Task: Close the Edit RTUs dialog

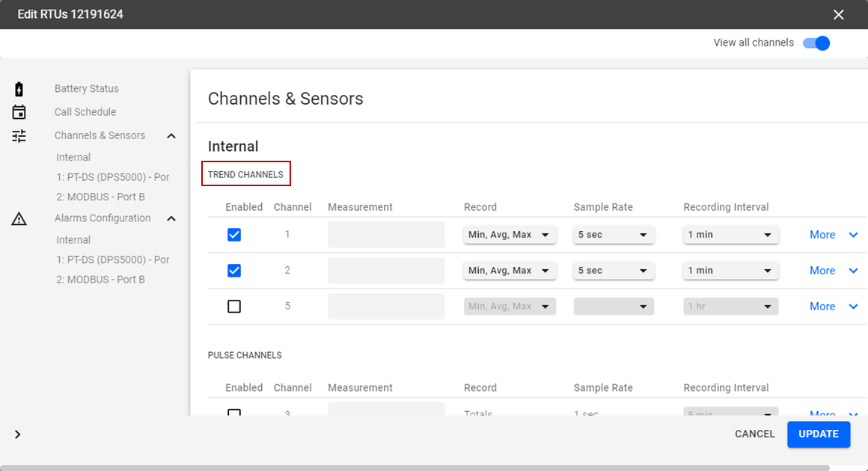Action: pyautogui.click(x=839, y=15)
